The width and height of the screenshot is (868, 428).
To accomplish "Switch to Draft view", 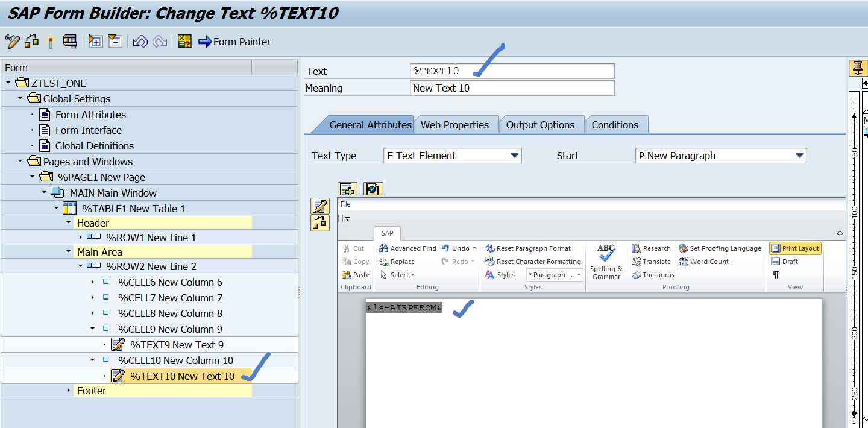I will 783,261.
